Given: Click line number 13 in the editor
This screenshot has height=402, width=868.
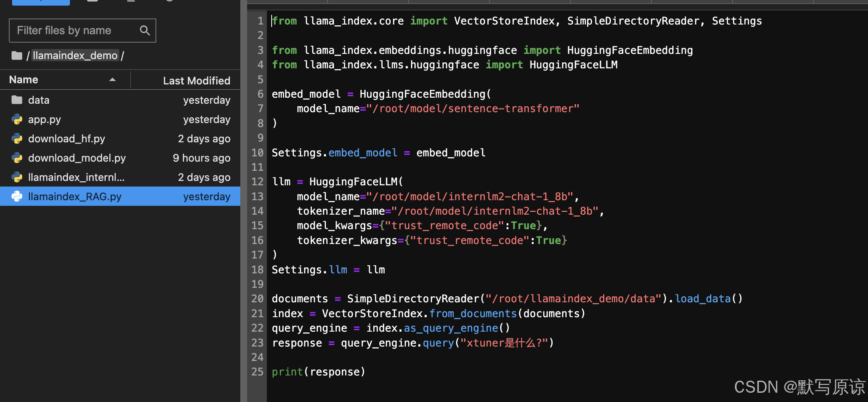Looking at the screenshot, I should pos(257,196).
